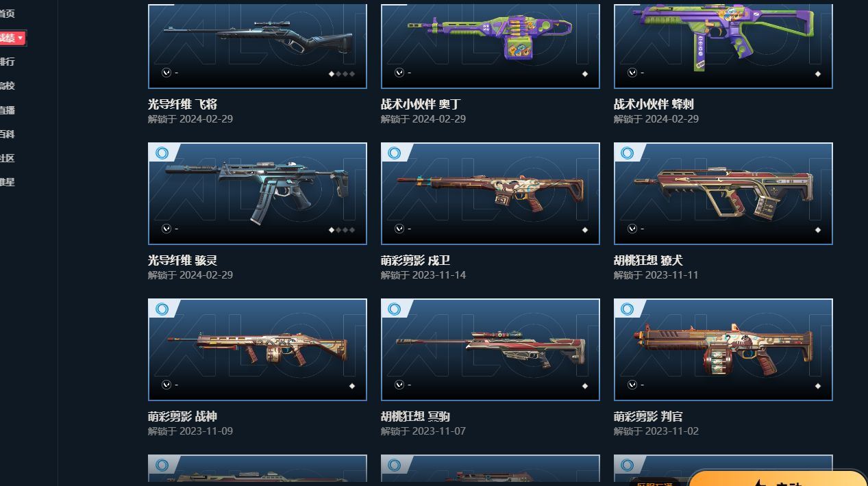The height and width of the screenshot is (486, 868).
Task: Click the level diamond on 胡桃狂想 冥驹 card
Action: point(585,386)
